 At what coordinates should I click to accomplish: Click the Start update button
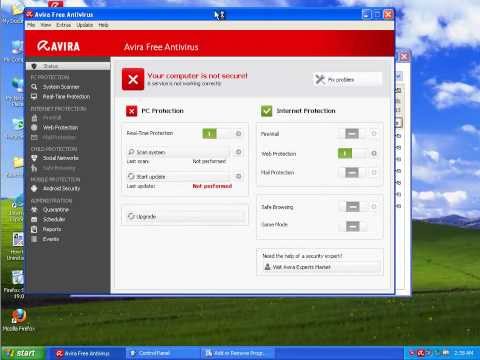(178, 176)
